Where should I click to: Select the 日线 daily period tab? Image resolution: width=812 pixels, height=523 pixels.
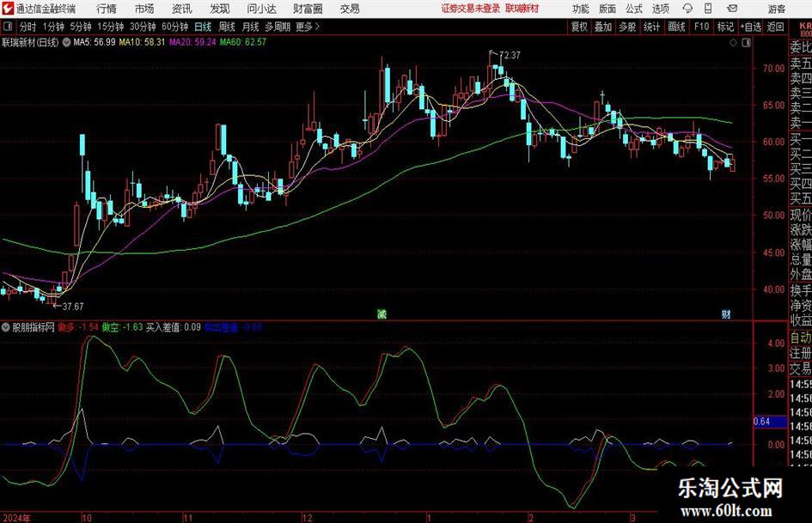click(203, 27)
